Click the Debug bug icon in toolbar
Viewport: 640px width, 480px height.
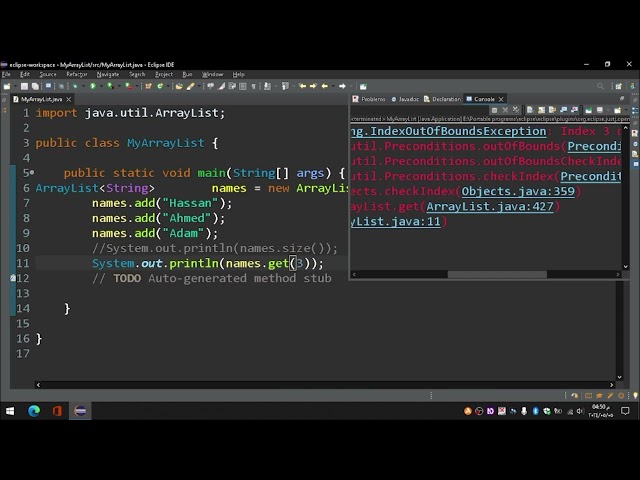[75, 86]
